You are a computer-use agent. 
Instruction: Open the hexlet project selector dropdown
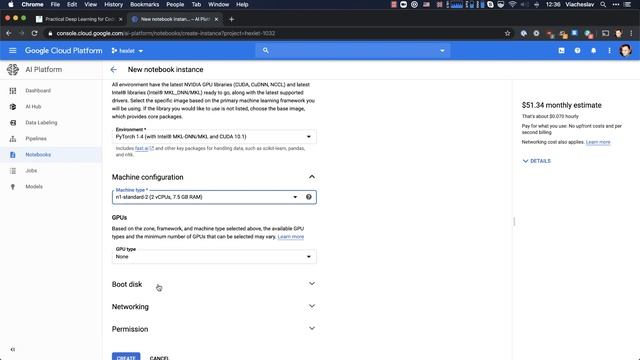click(x=127, y=51)
